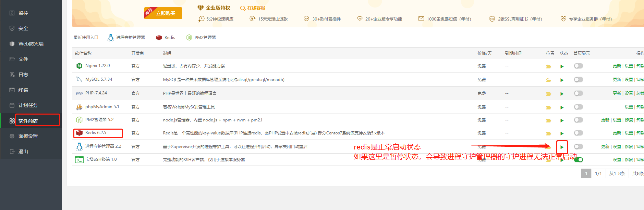Click the 进程守护管理器 2.2 software name

pyautogui.click(x=103, y=146)
